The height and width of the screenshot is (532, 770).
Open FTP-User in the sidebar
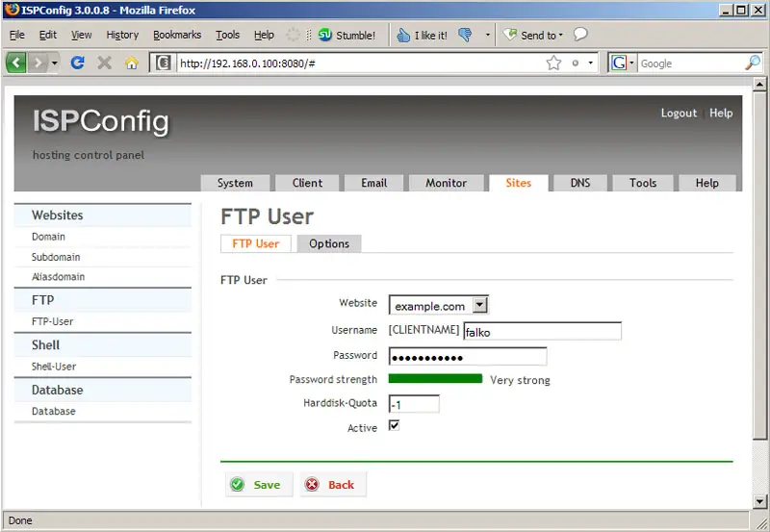coord(52,321)
